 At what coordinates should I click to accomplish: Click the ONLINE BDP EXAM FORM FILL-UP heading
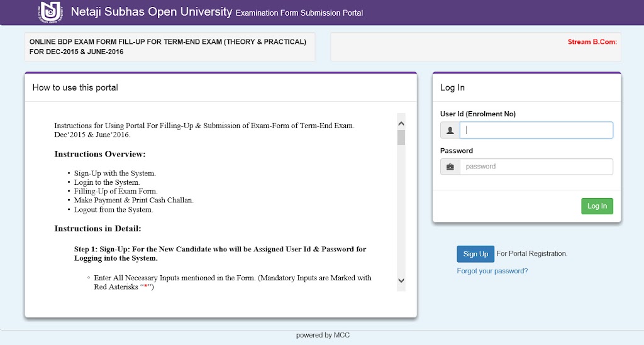click(x=167, y=47)
